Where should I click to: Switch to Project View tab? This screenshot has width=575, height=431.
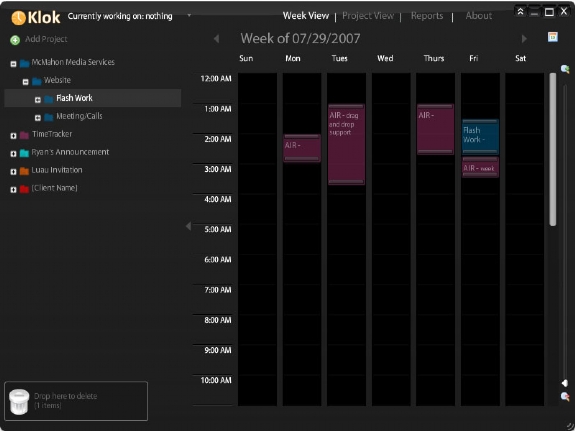click(368, 16)
